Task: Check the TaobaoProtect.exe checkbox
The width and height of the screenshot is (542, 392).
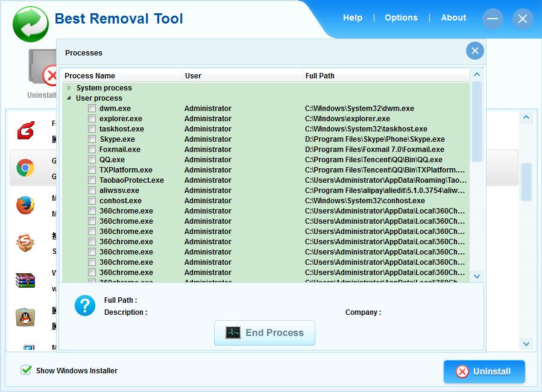Action: [92, 180]
